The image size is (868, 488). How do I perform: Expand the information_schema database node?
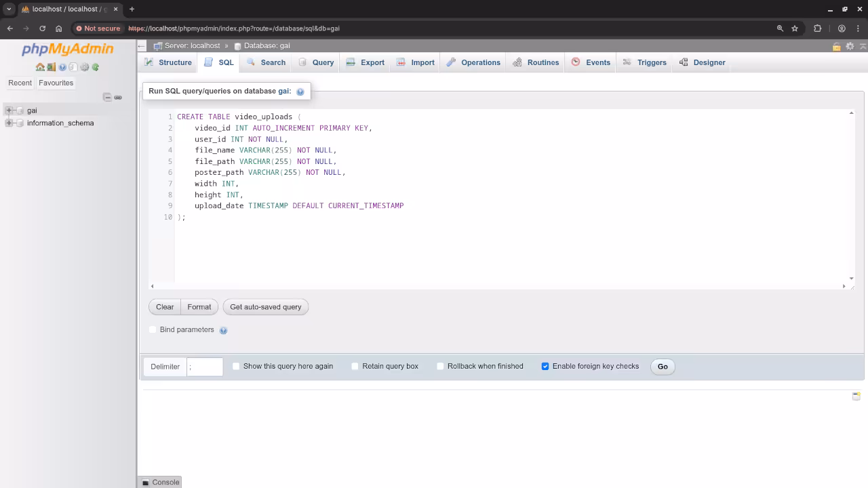coord(9,123)
